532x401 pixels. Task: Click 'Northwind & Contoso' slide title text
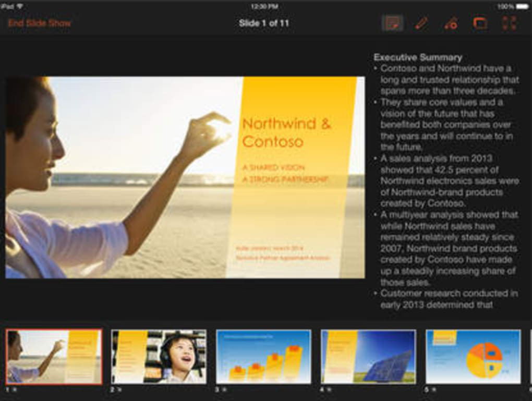(287, 132)
